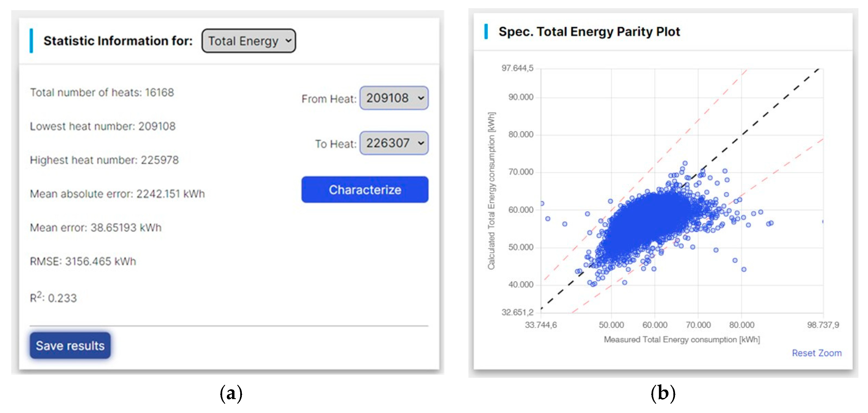868x413 pixels.
Task: Click the R² 0.233 value text
Action: 53,298
